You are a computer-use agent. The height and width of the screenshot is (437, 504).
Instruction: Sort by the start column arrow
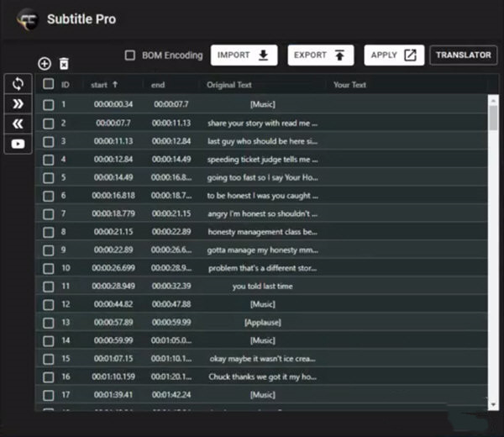click(x=115, y=85)
